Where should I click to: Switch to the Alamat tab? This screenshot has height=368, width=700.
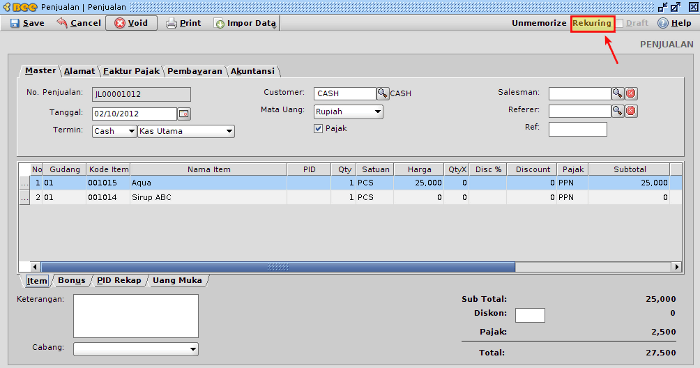(79, 71)
